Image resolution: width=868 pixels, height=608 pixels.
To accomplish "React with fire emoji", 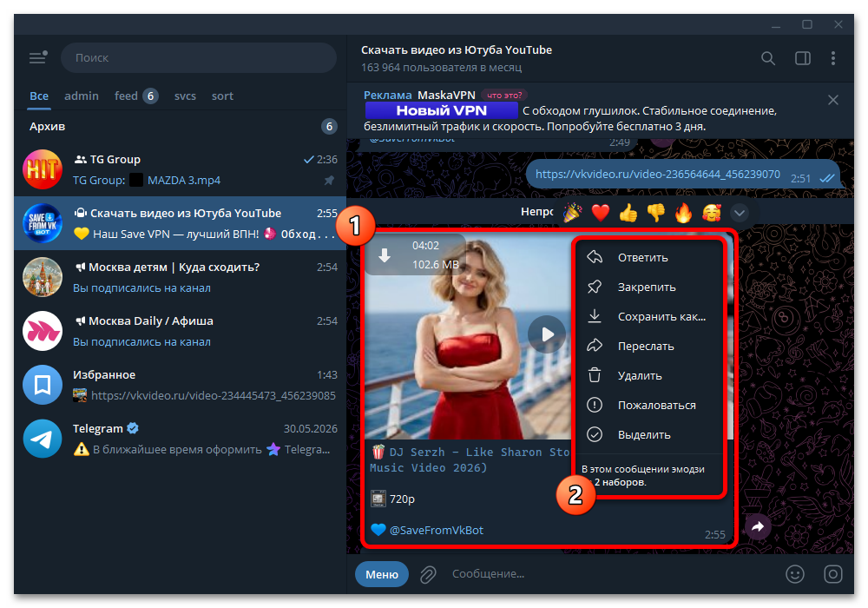I will 684,212.
